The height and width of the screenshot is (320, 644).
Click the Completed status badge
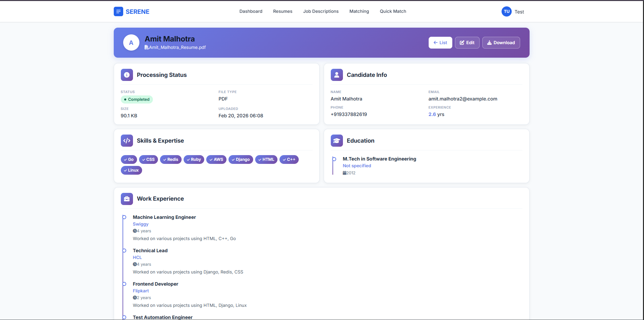pos(137,99)
